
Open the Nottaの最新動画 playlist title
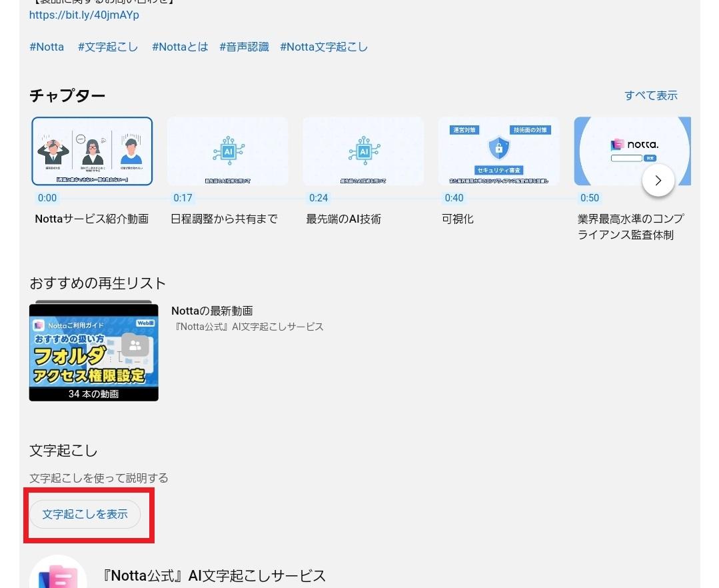click(212, 311)
